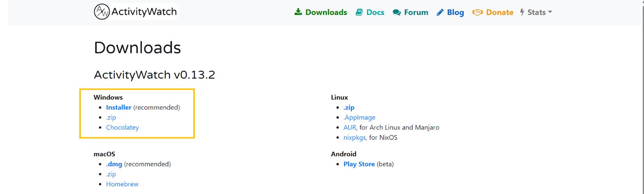644x194 pixels.
Task: Click the Donate handshake icon
Action: (477, 12)
